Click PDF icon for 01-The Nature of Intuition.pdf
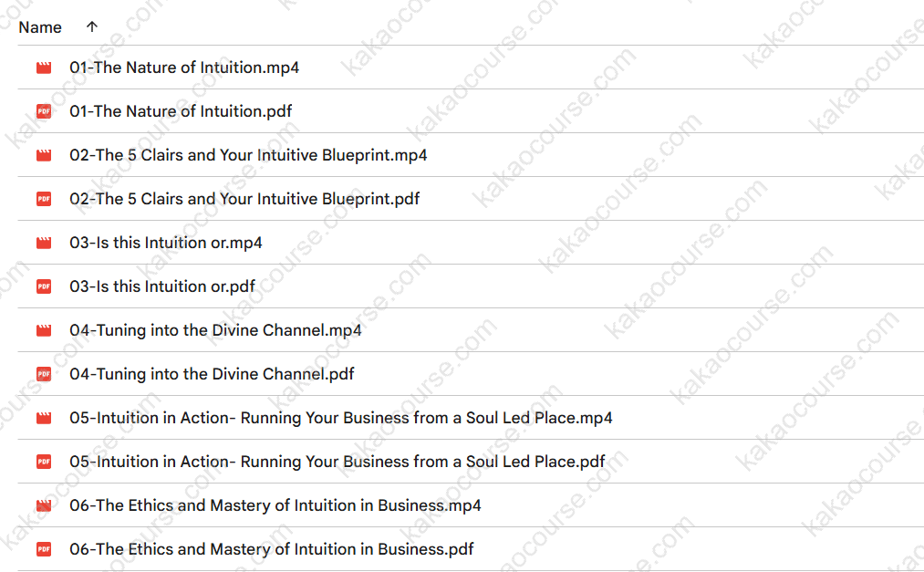This screenshot has width=924, height=572. (44, 111)
